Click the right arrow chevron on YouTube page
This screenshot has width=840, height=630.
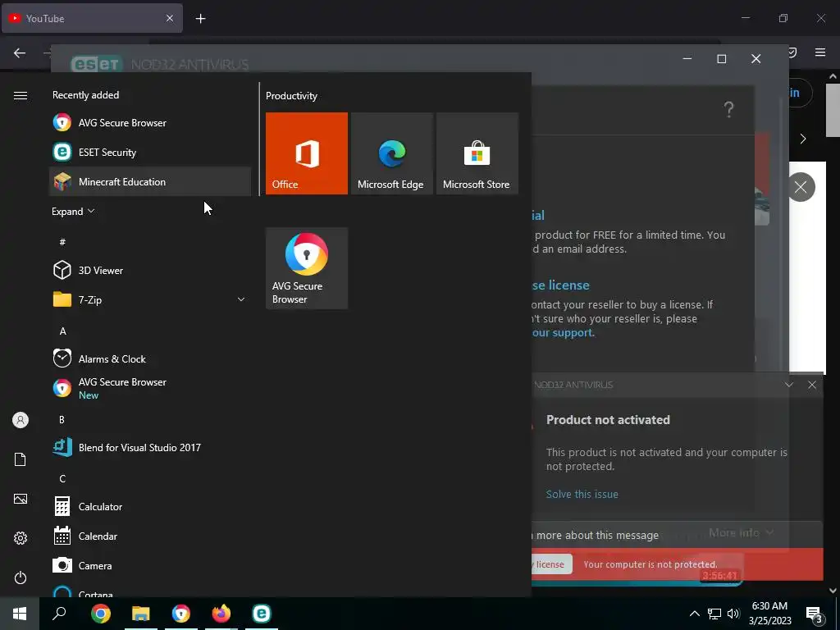click(x=803, y=139)
